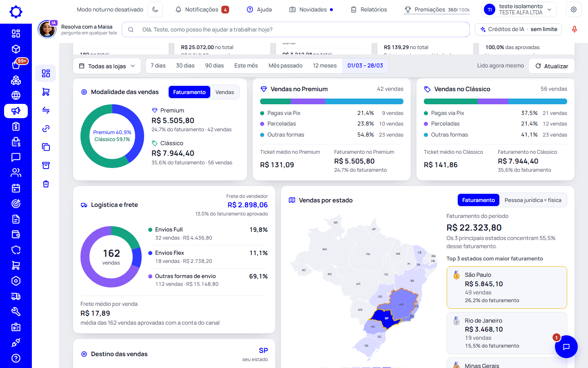Viewport: 588px width, 368px height.
Task: Switch Modalidade das vendas to Vendas
Action: coord(225,92)
